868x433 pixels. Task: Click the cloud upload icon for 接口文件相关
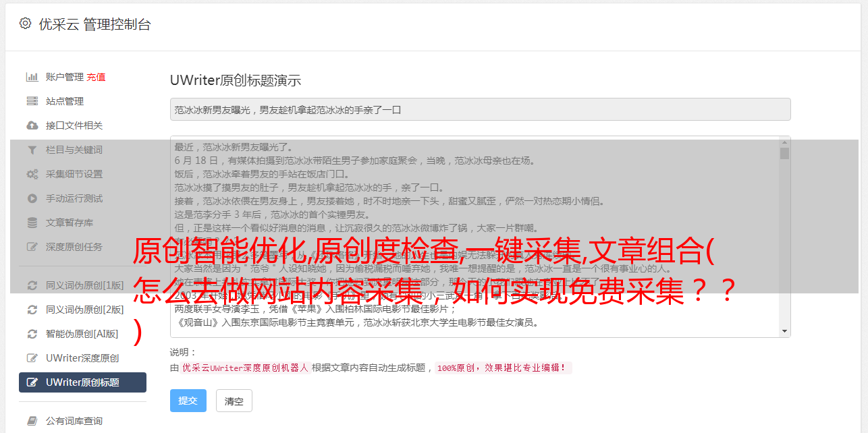(x=32, y=125)
